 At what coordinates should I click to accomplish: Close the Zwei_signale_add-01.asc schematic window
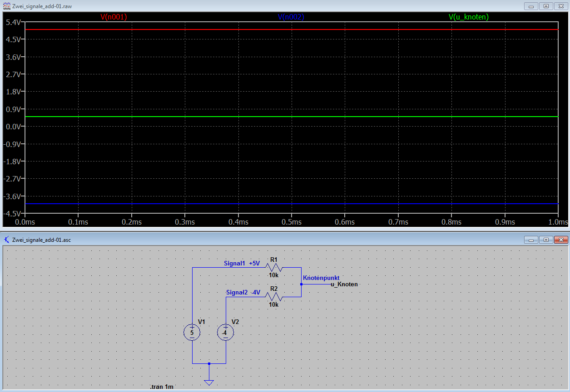tap(561, 239)
